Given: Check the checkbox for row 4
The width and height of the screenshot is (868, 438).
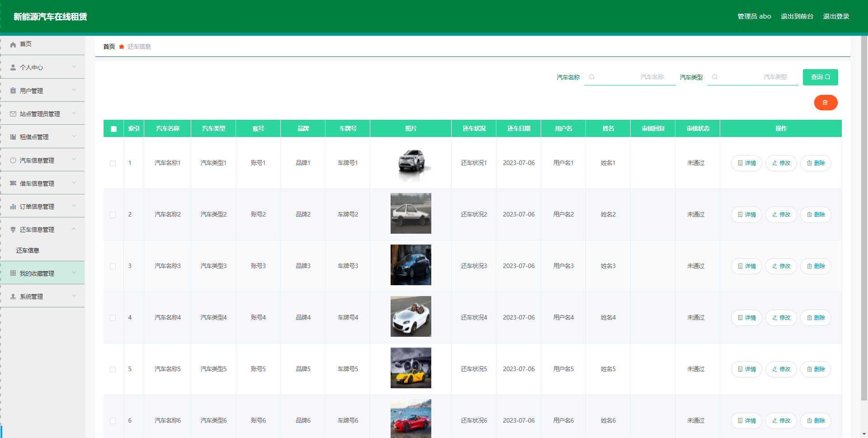Looking at the screenshot, I should 113,318.
